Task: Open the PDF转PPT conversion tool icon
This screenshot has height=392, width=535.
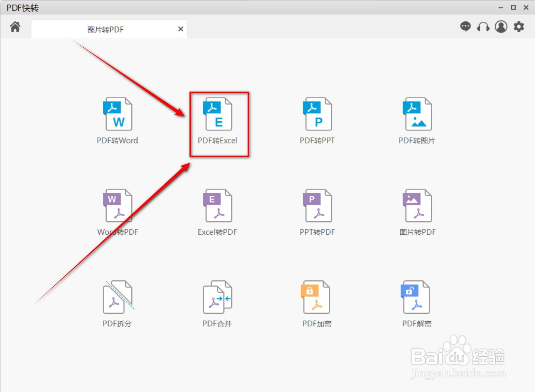Action: (x=317, y=114)
